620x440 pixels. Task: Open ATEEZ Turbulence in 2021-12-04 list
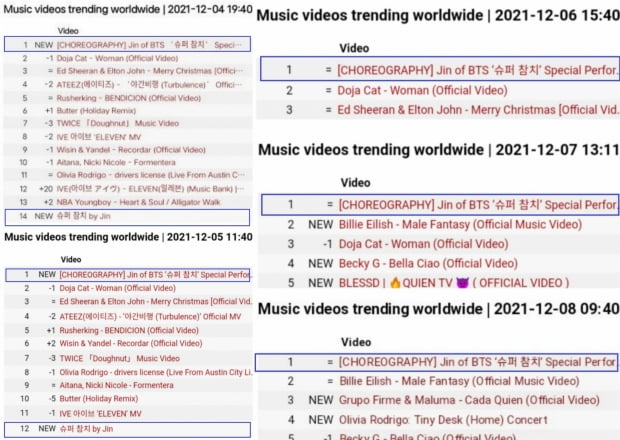[149, 85]
